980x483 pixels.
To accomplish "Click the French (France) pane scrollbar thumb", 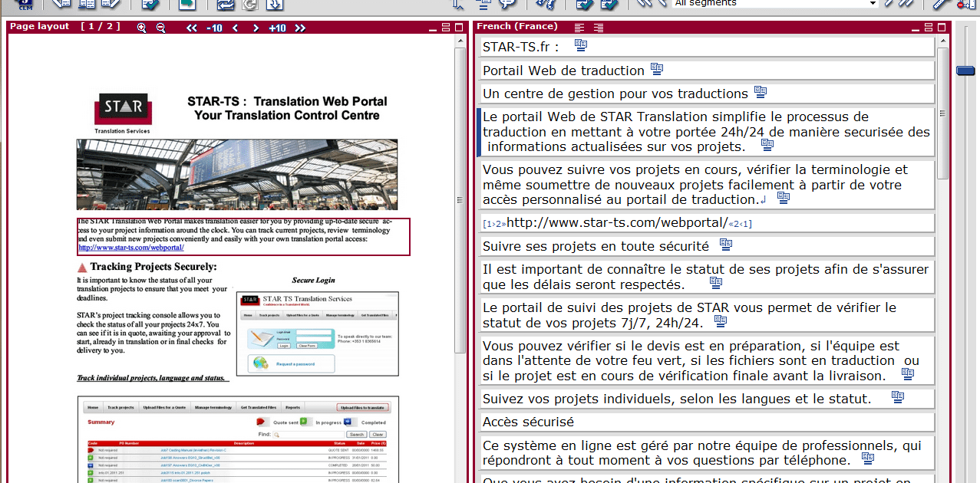I will [942, 115].
